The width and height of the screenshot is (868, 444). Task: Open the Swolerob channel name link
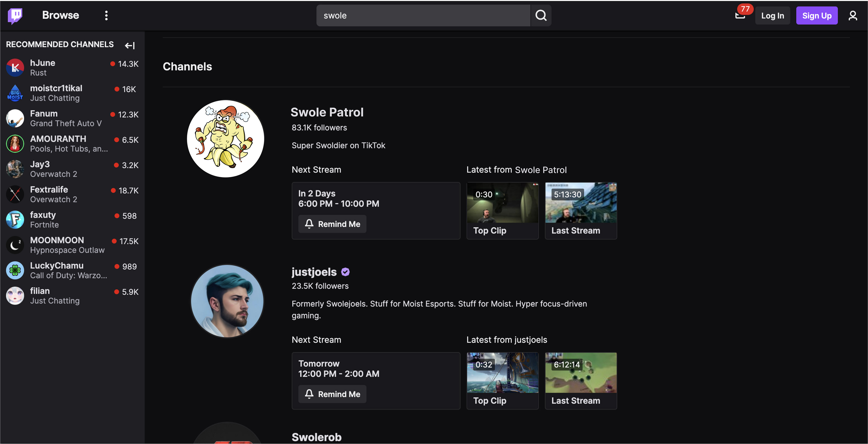(x=316, y=437)
